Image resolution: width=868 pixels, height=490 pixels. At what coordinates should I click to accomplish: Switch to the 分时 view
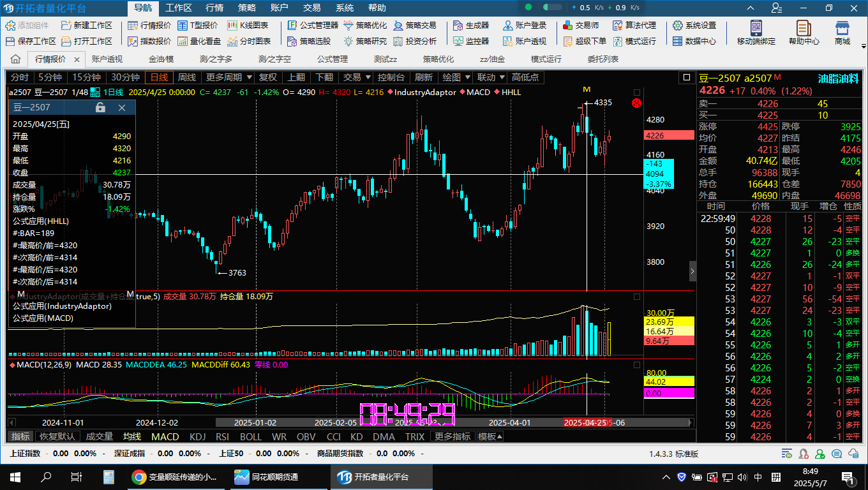[20, 77]
